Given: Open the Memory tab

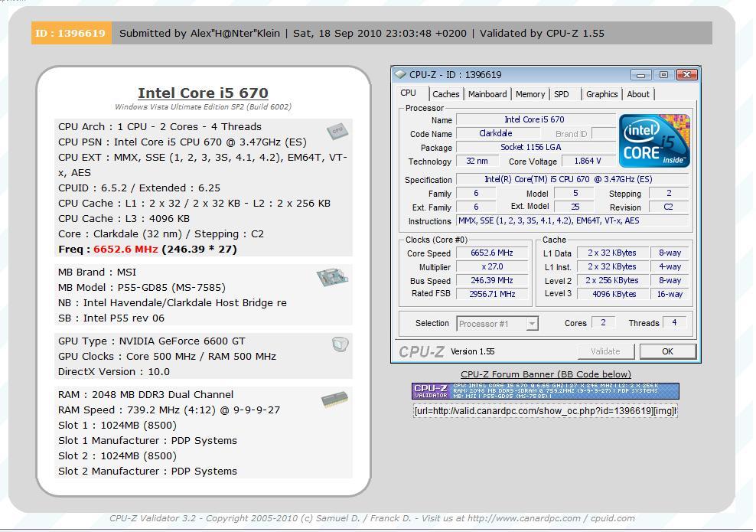Looking at the screenshot, I should tap(530, 94).
